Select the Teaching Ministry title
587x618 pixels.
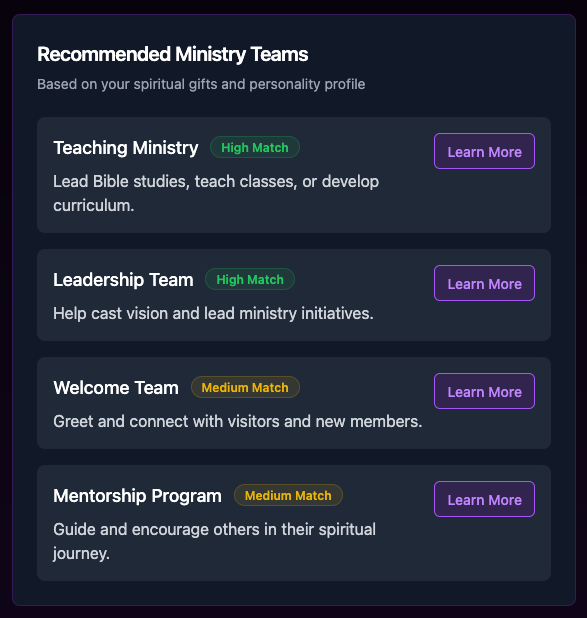tap(126, 148)
